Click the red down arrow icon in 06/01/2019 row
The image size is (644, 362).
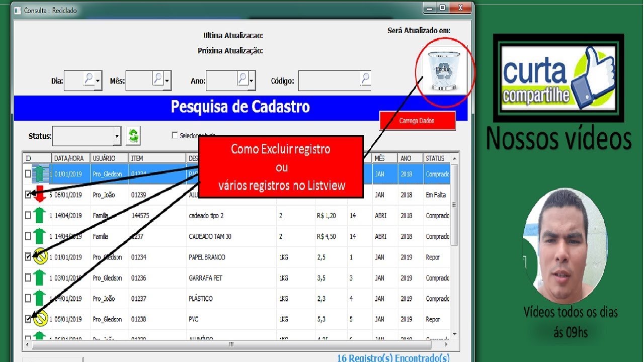click(40, 194)
